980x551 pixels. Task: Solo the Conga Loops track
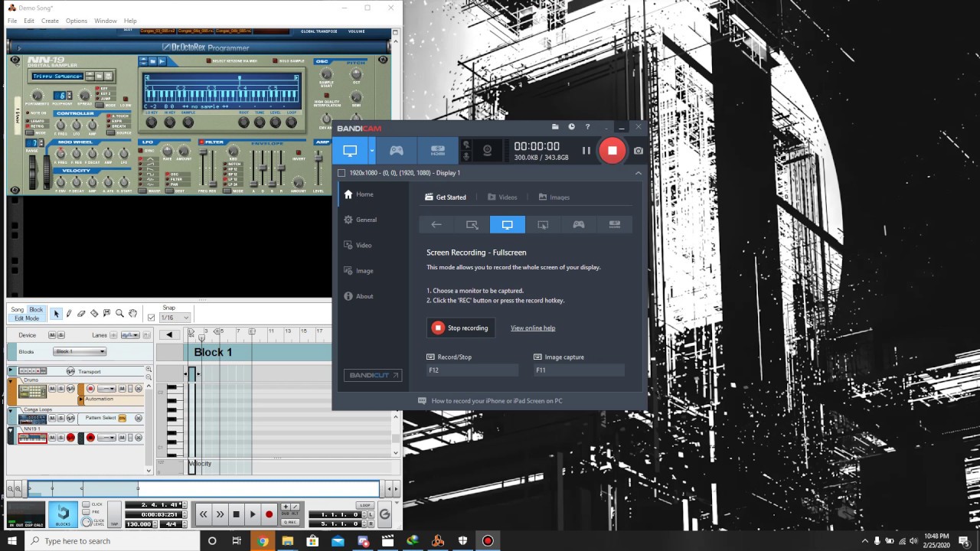click(60, 418)
